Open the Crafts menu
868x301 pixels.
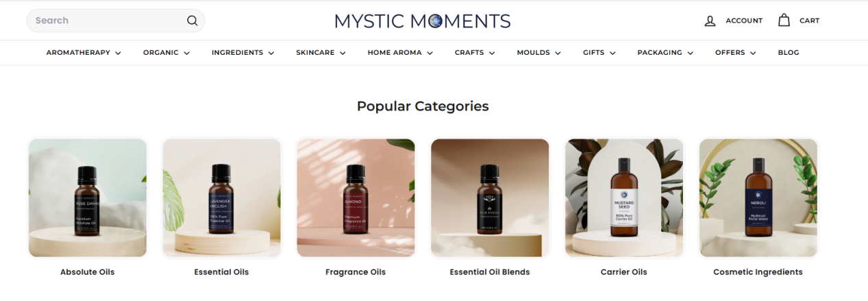click(x=475, y=53)
